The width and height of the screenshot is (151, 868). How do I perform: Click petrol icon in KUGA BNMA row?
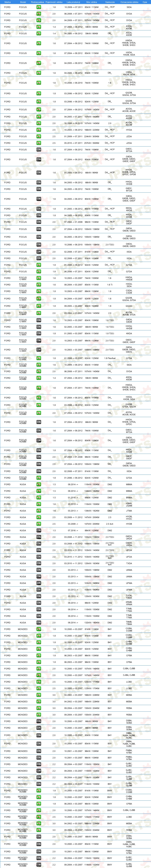click(39, 498)
